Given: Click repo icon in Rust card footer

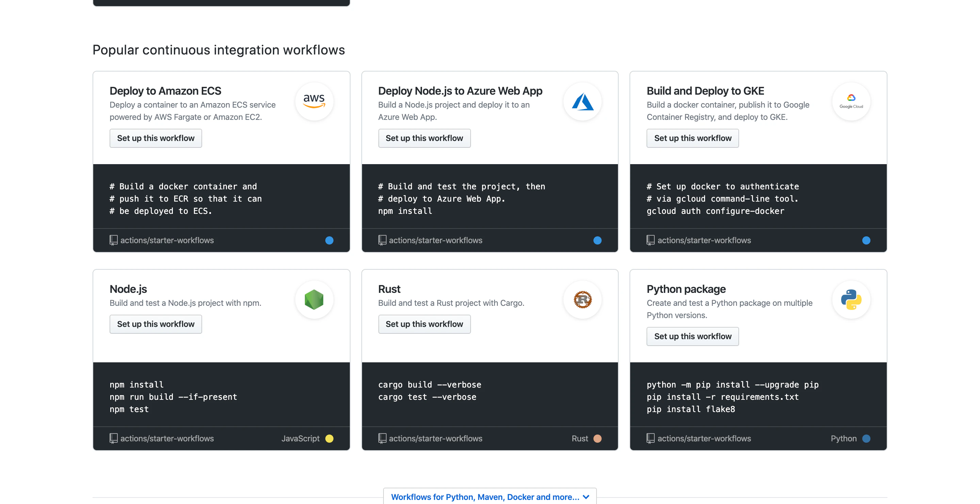Looking at the screenshot, I should [x=382, y=439].
